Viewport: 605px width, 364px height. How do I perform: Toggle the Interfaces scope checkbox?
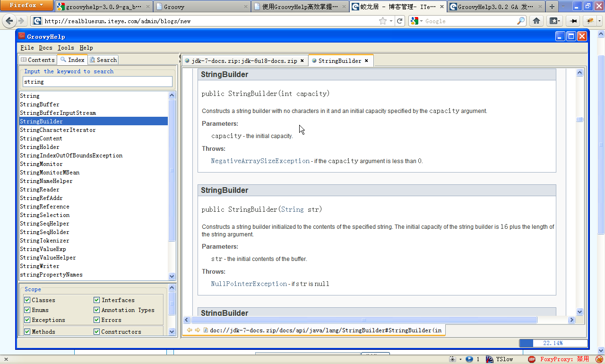pos(97,300)
